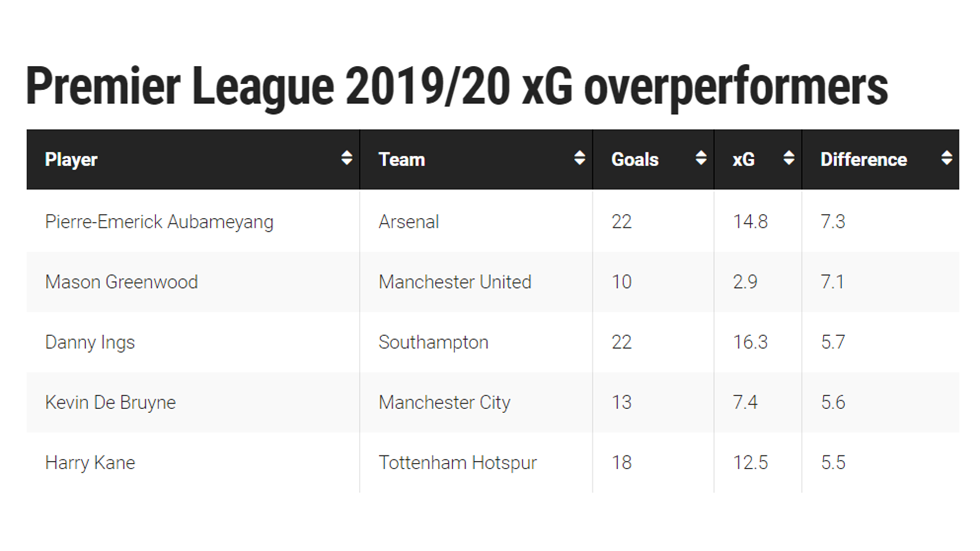Click the Goals column header label
Viewport: 980px width, 551px height.
tap(635, 160)
